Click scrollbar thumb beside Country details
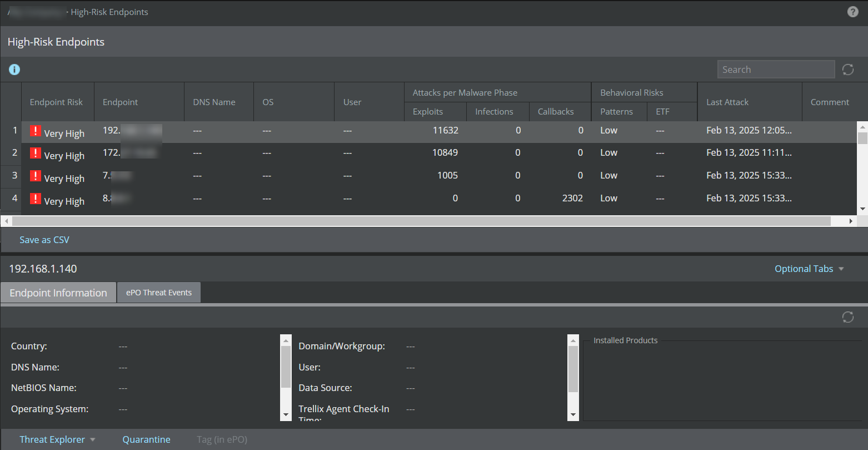Image resolution: width=868 pixels, height=450 pixels. [286, 367]
